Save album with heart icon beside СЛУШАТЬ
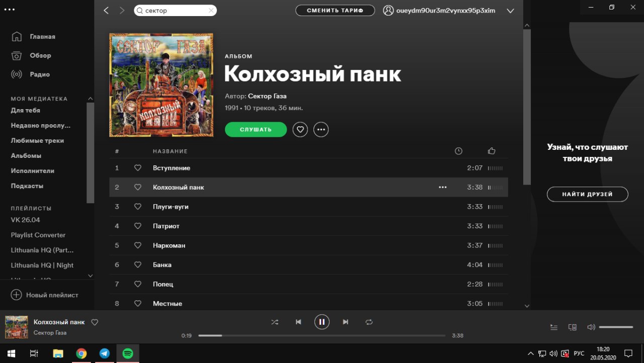This screenshot has width=644, height=363. tap(300, 130)
